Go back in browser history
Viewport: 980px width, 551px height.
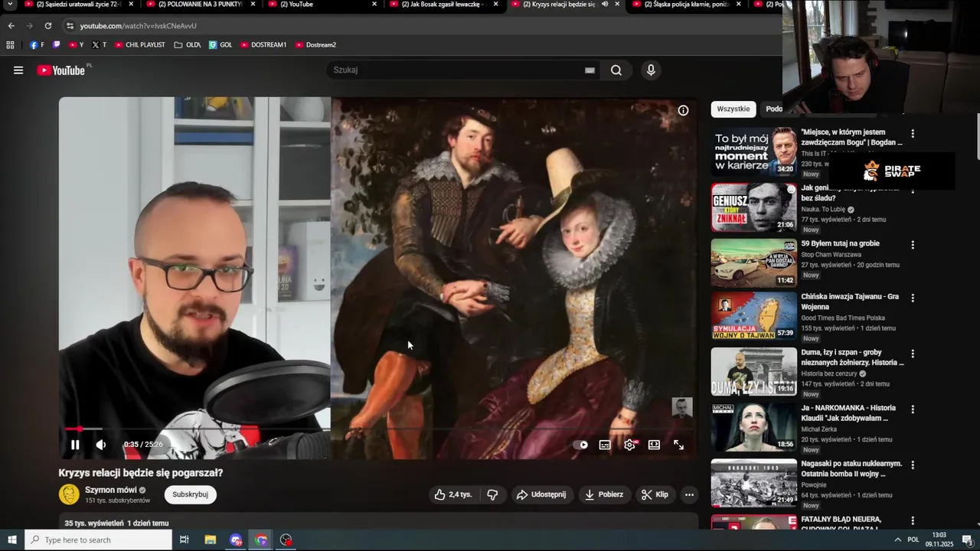(x=11, y=26)
